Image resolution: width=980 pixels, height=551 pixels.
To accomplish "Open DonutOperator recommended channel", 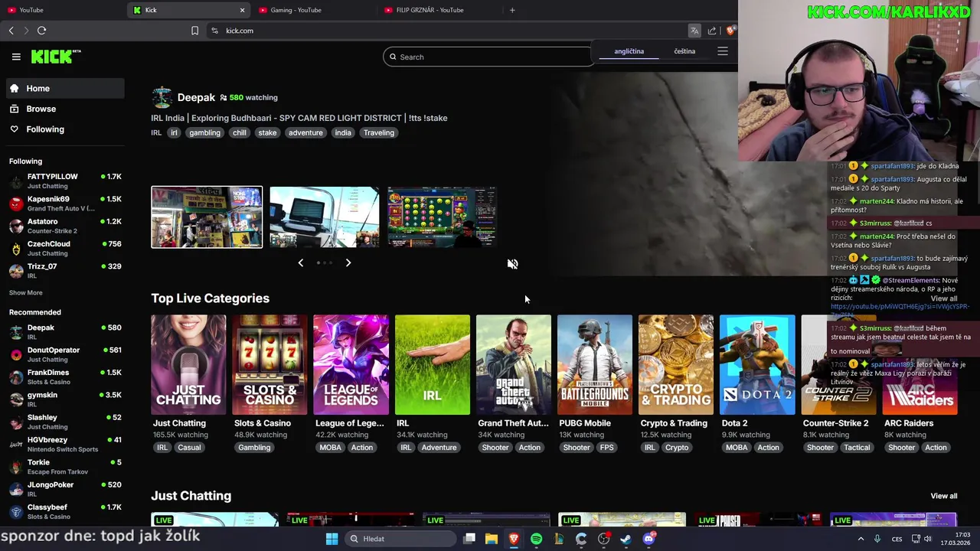I will [x=64, y=354].
